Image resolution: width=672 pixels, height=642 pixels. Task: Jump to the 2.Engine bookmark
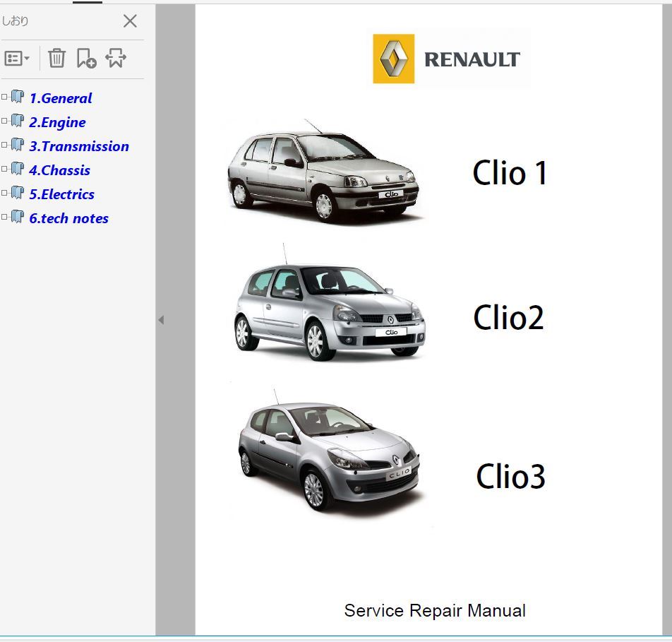coord(57,122)
